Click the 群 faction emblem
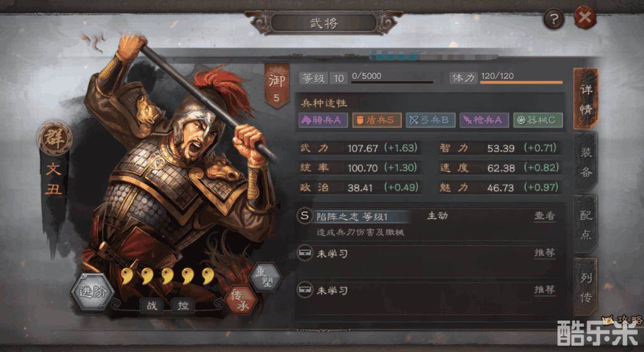The image size is (644, 352). [x=55, y=139]
